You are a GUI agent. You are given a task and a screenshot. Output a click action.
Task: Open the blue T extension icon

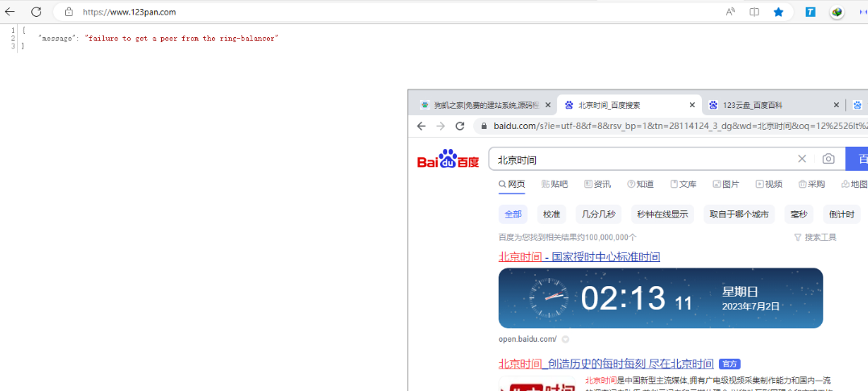[811, 11]
